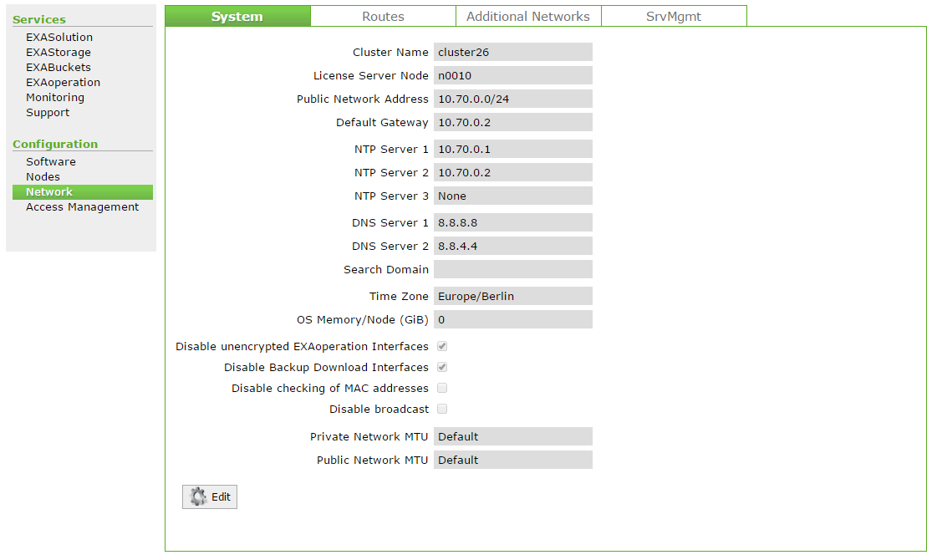Go to EXAStorage service page

(x=59, y=53)
